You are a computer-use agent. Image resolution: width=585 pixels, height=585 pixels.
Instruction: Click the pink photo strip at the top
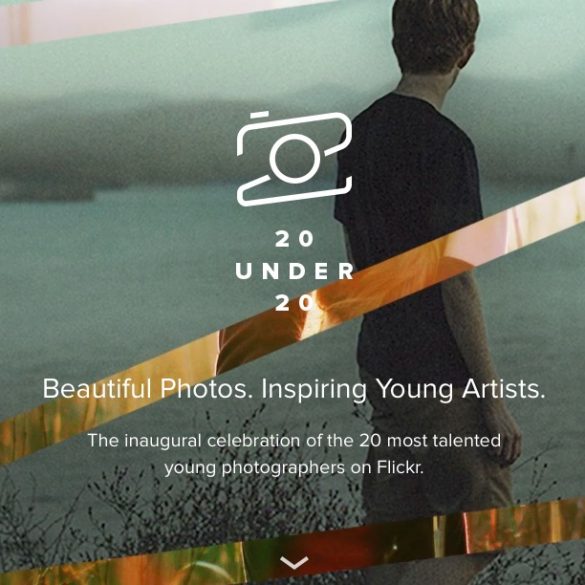click(149, 21)
